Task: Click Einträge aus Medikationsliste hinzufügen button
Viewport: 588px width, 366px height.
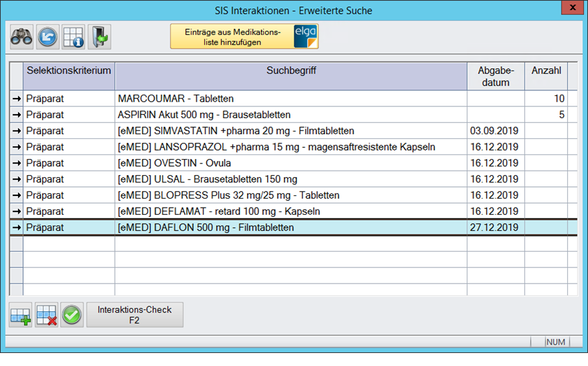Action: pos(232,37)
